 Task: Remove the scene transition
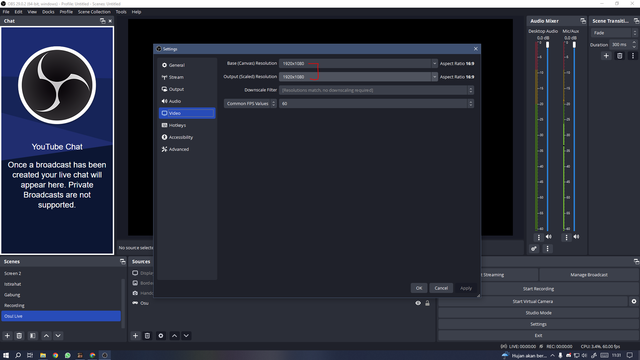(620, 56)
